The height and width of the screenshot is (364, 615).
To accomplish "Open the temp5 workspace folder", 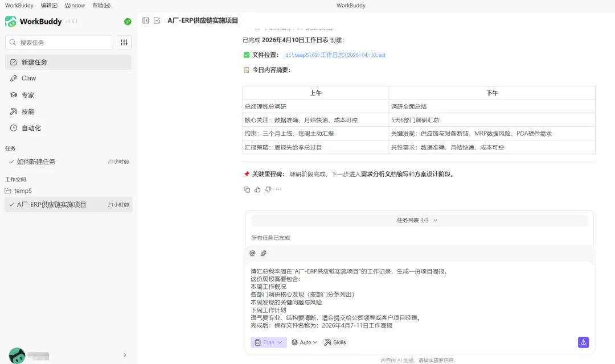I will tap(23, 191).
